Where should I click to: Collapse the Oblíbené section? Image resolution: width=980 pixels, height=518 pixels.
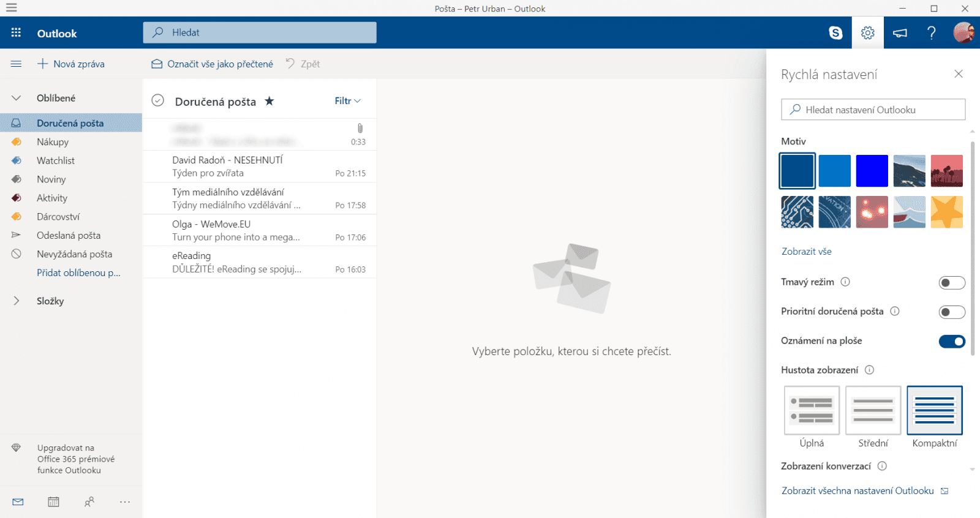17,98
